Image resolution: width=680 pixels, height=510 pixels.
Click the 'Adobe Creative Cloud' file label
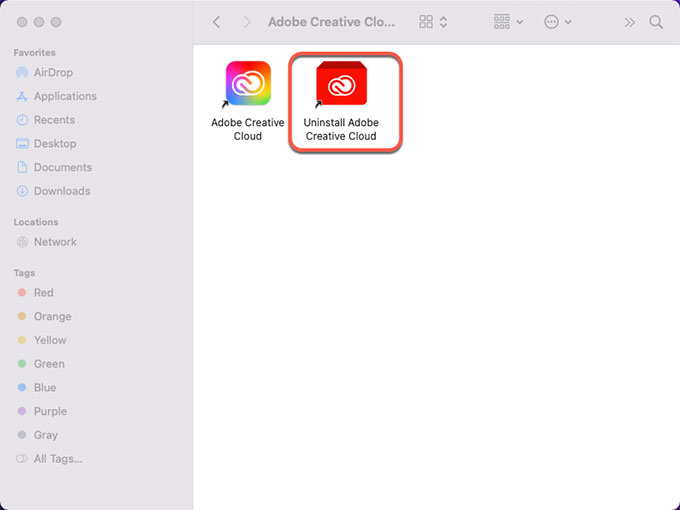[248, 129]
